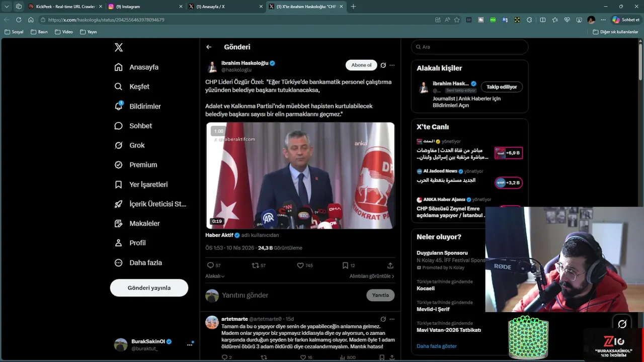Open Keşfet in the sidebar
The image size is (644, 362).
pos(132,86)
